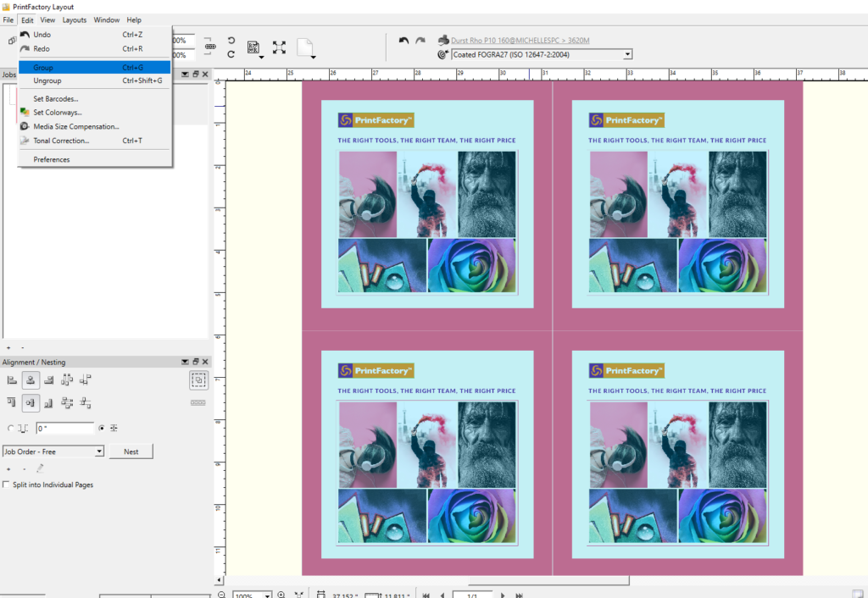Click zoom in magnifier icon
Screen dimensions: 868x598
[x=281, y=595]
